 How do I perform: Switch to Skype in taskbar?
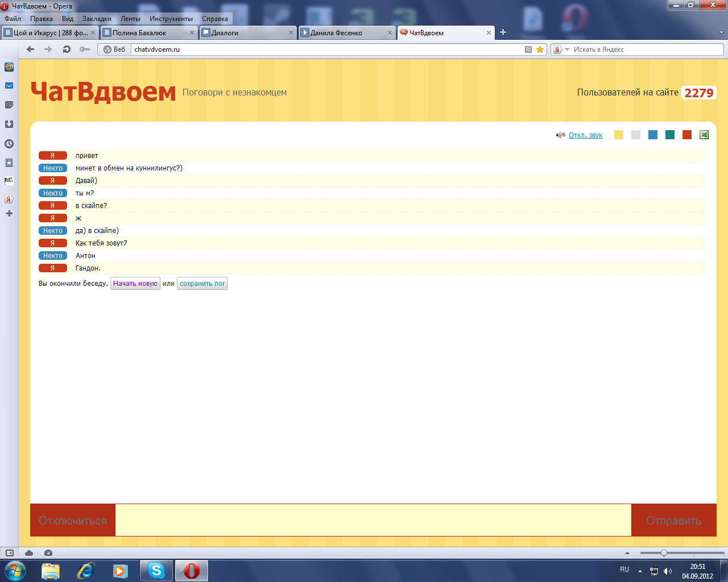coord(156,571)
